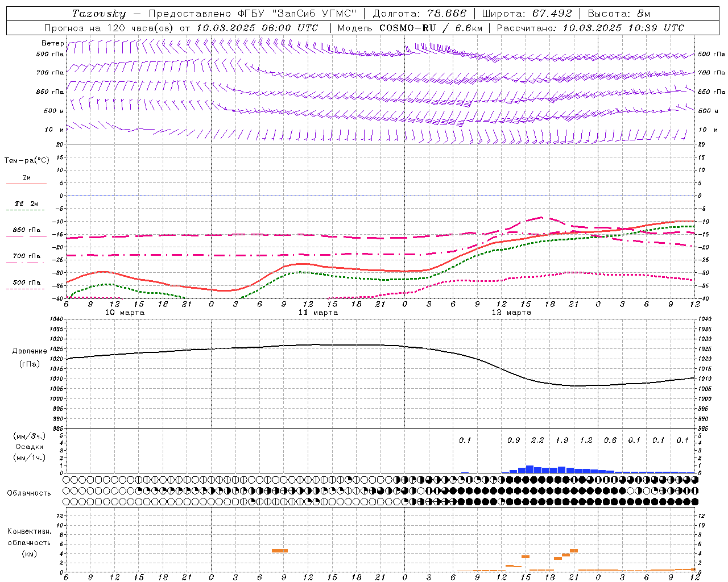Click the "700 гПа" entry in temperature legend

pyautogui.click(x=26, y=256)
